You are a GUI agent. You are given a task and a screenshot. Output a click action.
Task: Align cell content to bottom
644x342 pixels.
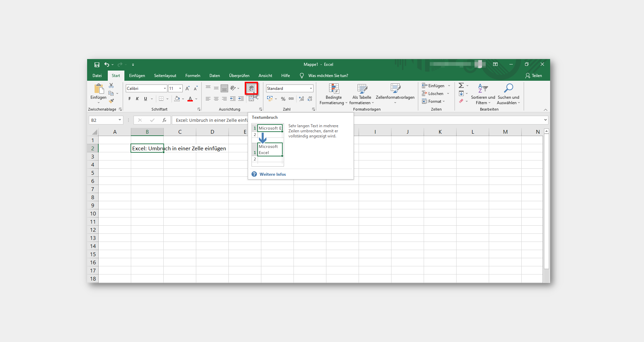pyautogui.click(x=224, y=89)
